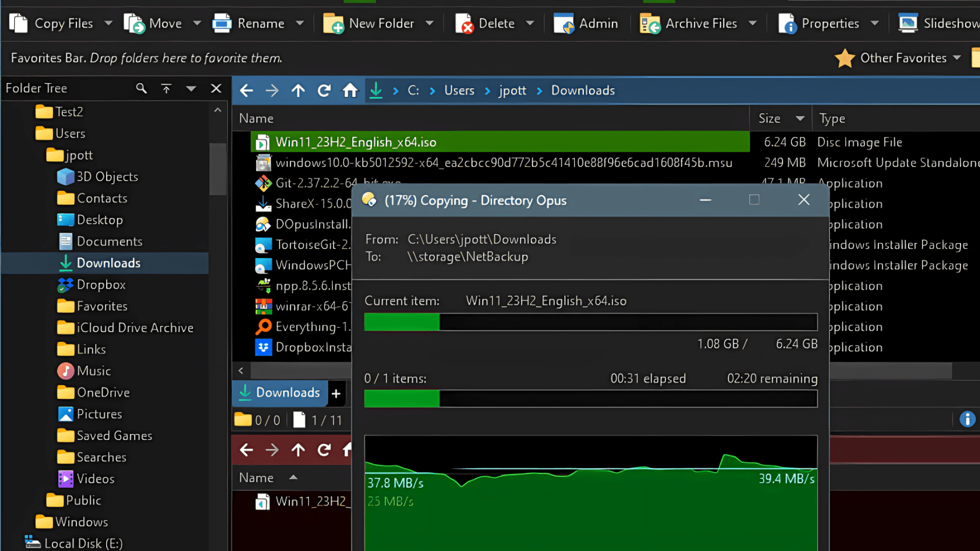Click the Folder Tree search icon
Image resolution: width=980 pixels, height=551 pixels.
coord(141,88)
